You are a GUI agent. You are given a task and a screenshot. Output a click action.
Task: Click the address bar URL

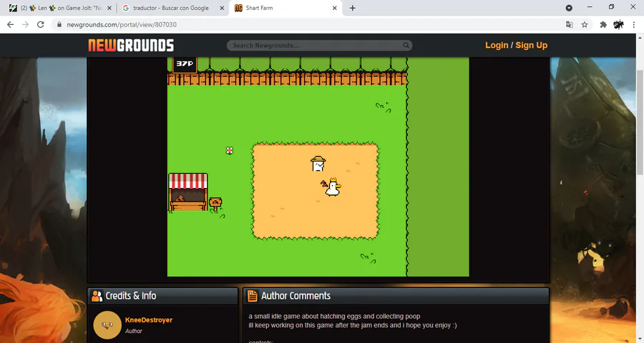[x=122, y=24]
